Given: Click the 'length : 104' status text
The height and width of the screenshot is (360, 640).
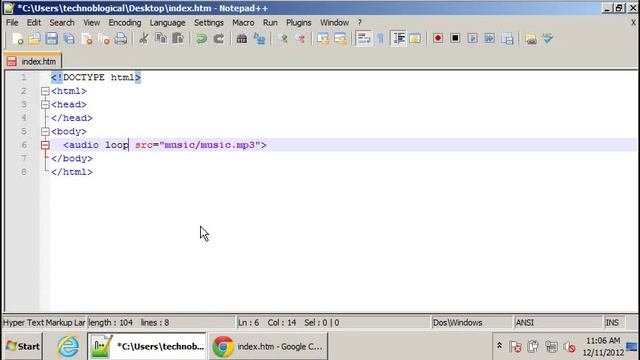Looking at the screenshot, I should click(x=111, y=323).
